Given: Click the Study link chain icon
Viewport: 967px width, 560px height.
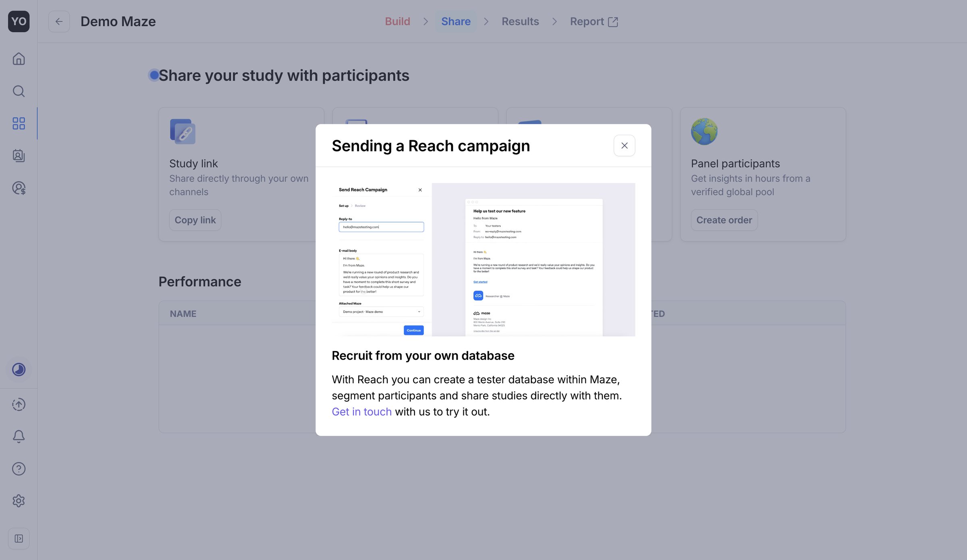Looking at the screenshot, I should click(x=183, y=131).
